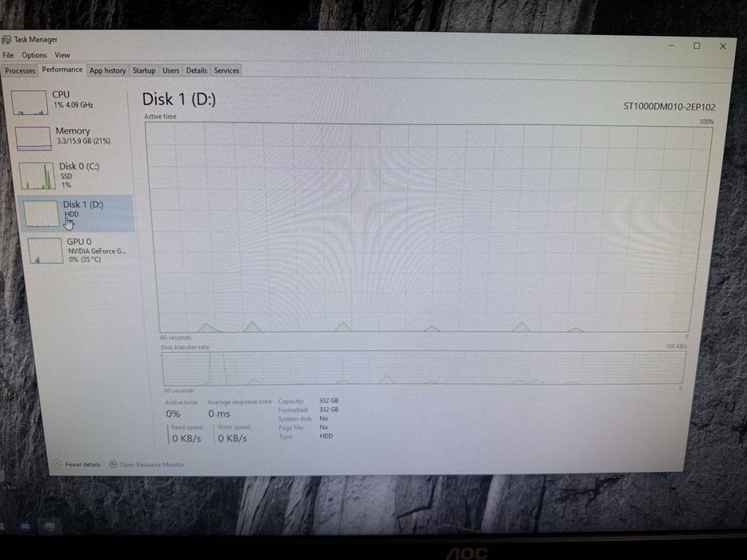Click the Capacity 932 GB value
This screenshot has height=560, width=747.
329,401
